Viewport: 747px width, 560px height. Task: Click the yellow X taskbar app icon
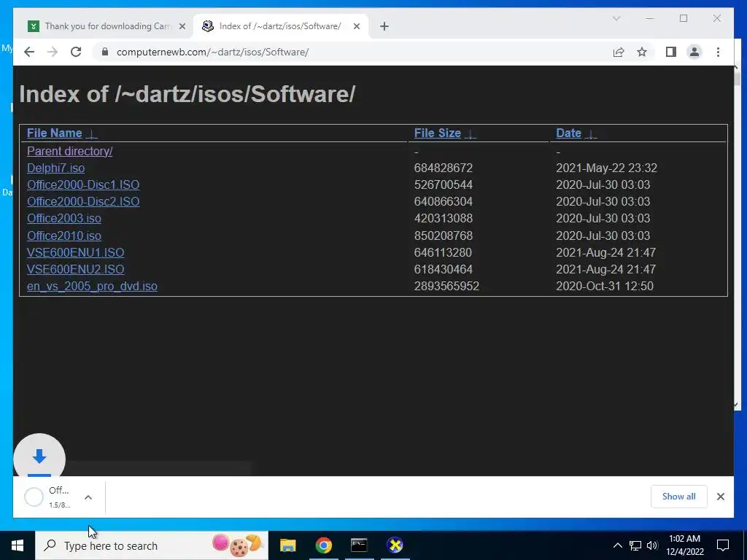click(395, 545)
